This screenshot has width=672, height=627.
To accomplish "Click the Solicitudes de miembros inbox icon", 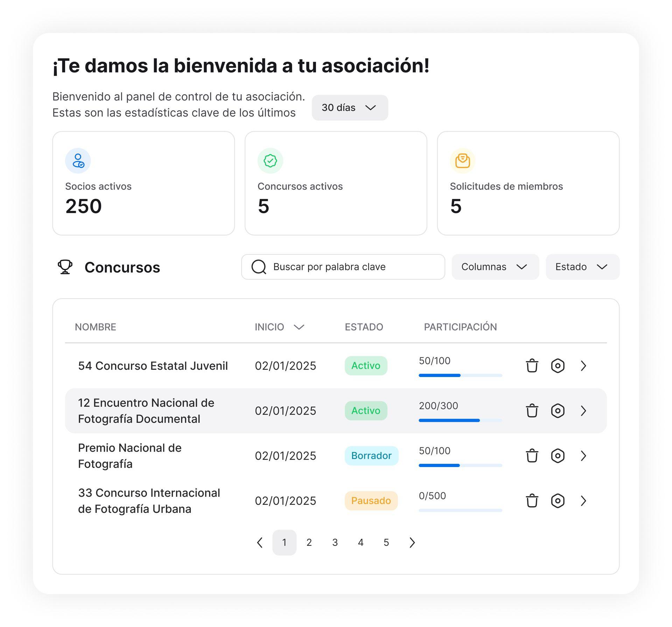I will (x=462, y=161).
